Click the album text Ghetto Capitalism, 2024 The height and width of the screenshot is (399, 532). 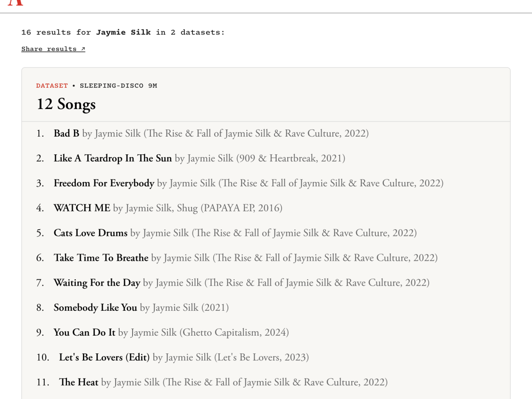(x=234, y=332)
